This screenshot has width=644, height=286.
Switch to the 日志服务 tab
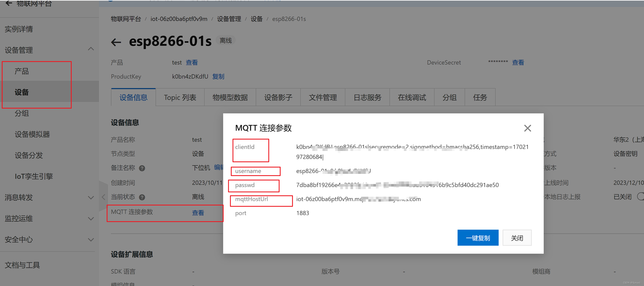pyautogui.click(x=367, y=97)
